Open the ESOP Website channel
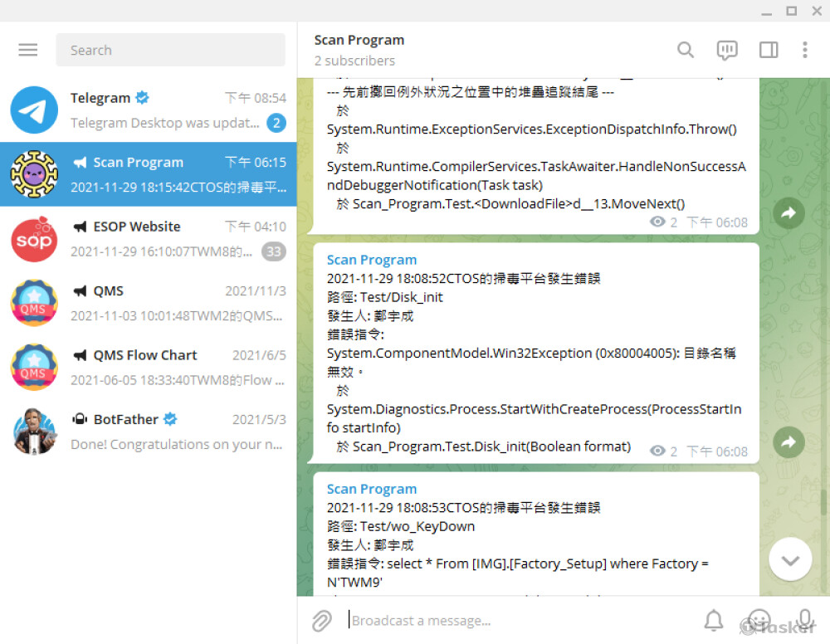Viewport: 830px width, 644px height. pyautogui.click(x=149, y=238)
